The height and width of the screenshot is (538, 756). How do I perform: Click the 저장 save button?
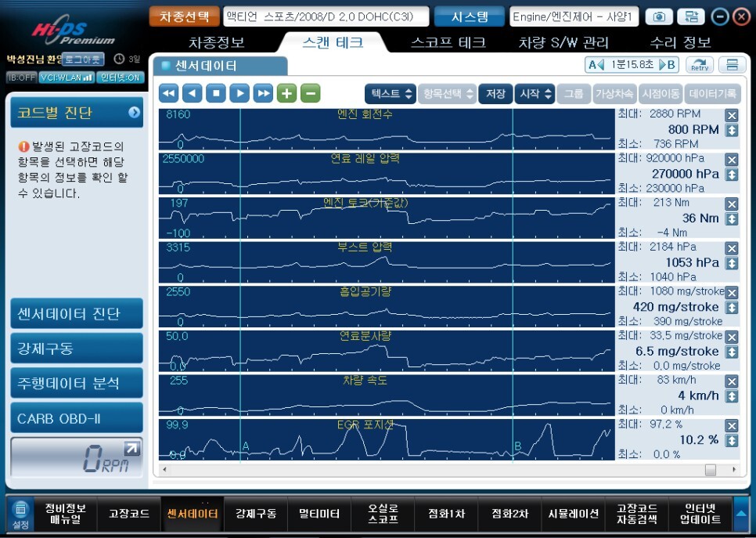point(495,94)
